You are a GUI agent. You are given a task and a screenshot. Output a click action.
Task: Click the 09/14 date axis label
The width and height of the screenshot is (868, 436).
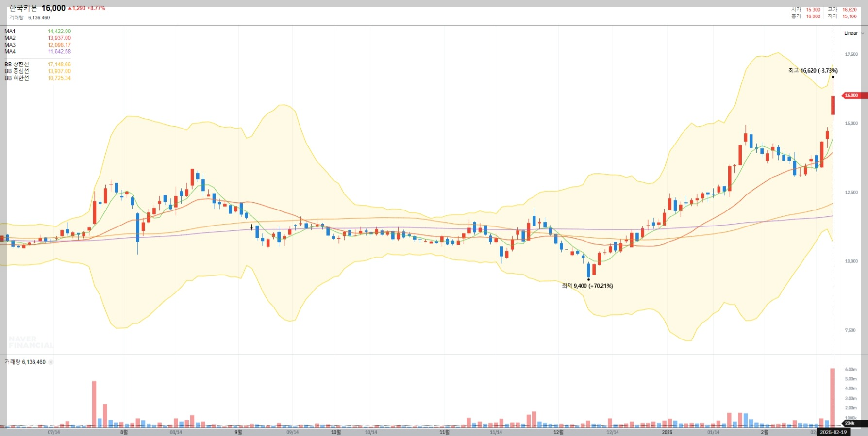(x=292, y=432)
